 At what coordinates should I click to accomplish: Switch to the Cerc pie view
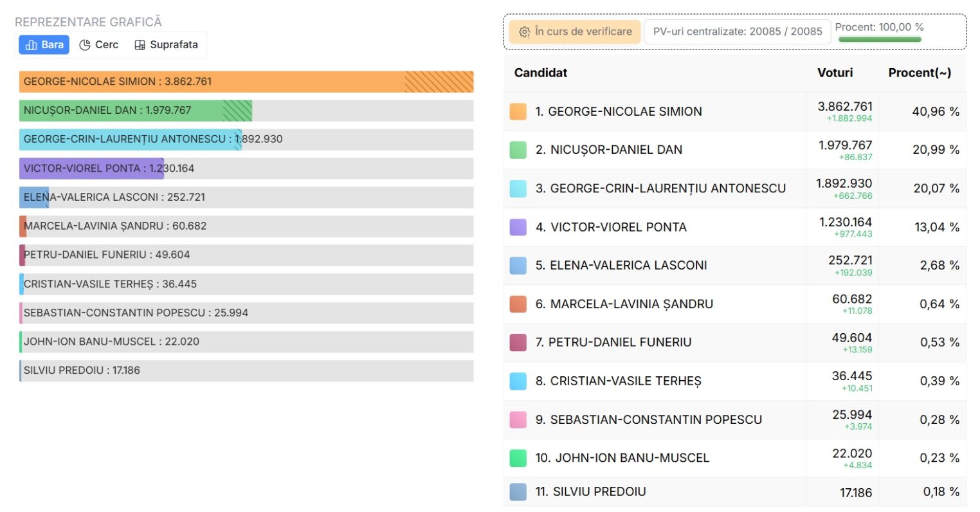coord(98,44)
